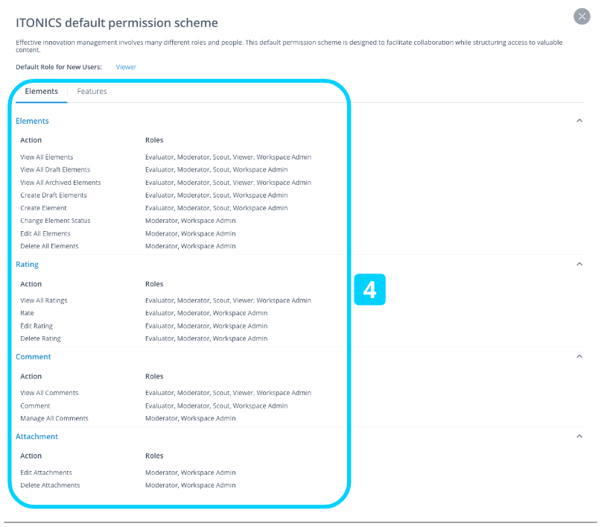Select the Manage All Comments action
Screen dimensions: 601x527
click(x=54, y=418)
